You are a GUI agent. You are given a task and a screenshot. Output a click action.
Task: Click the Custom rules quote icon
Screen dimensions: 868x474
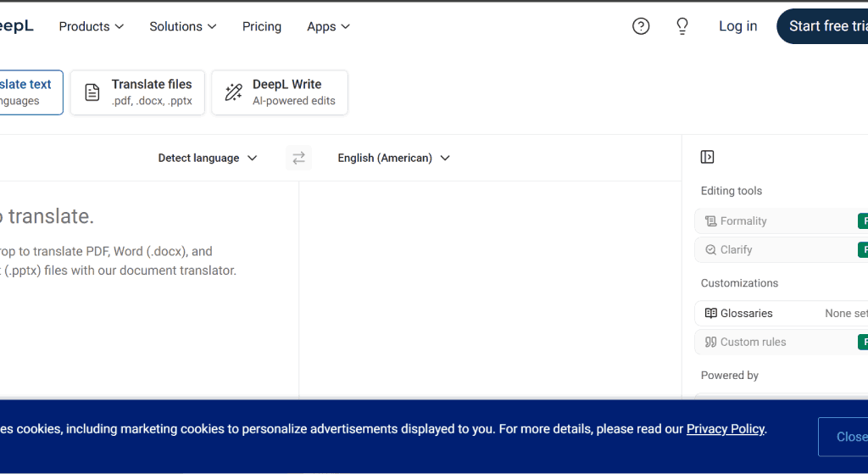[x=711, y=342]
